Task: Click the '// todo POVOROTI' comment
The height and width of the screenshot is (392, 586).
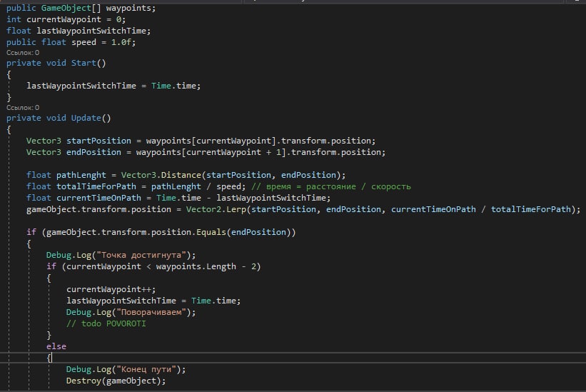Action: 106,324
